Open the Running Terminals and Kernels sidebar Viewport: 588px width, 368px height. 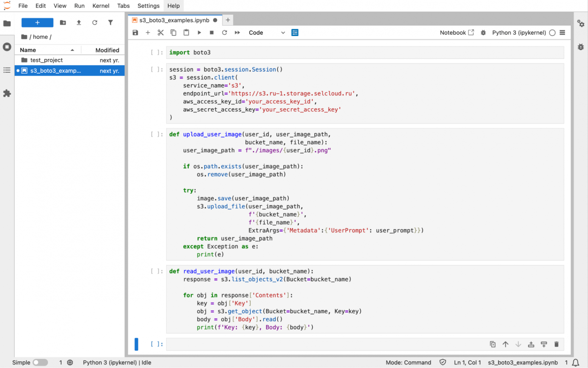pyautogui.click(x=7, y=47)
